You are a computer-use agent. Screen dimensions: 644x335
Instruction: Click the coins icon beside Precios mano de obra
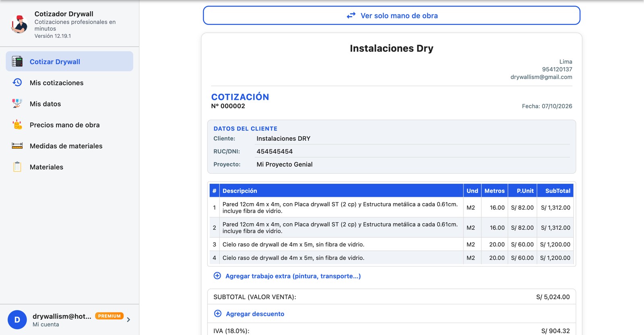(17, 125)
